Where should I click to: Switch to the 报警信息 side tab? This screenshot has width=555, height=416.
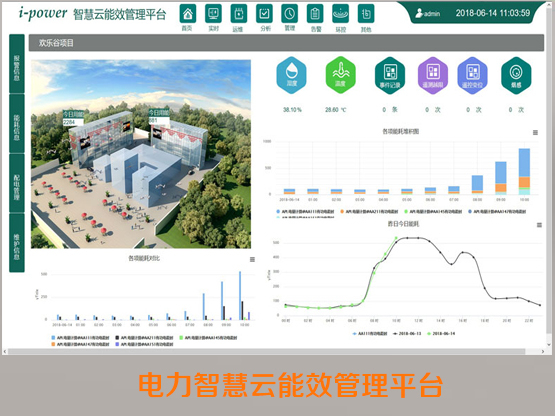pyautogui.click(x=17, y=64)
